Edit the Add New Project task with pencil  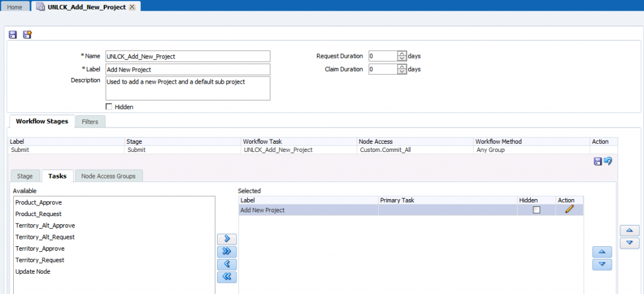click(570, 210)
